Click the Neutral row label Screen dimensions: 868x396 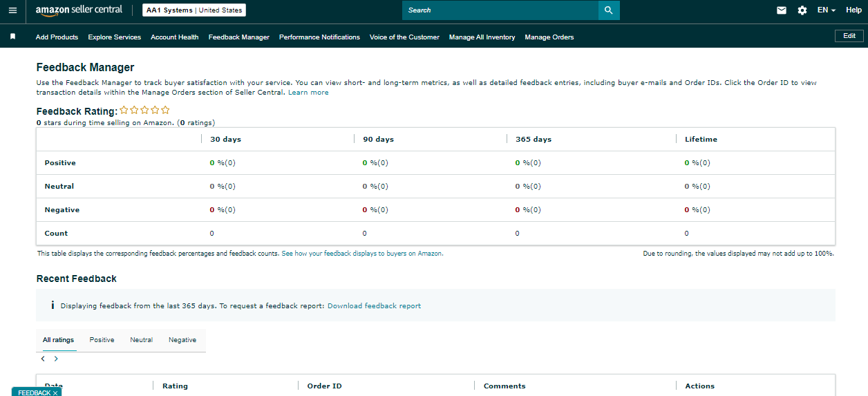click(59, 187)
